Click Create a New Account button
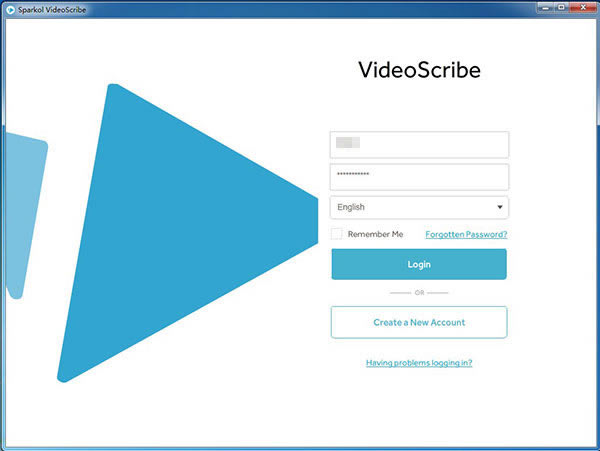Image resolution: width=600 pixels, height=451 pixels. [419, 322]
